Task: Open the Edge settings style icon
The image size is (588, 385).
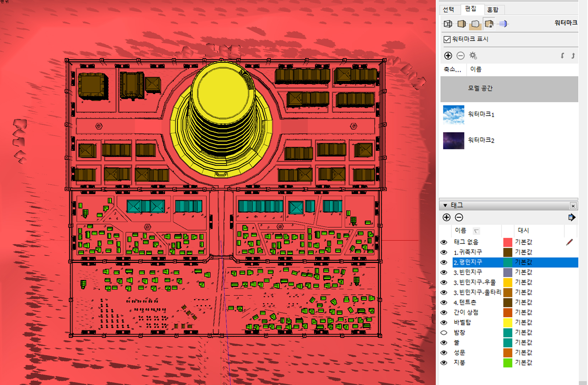Action: click(x=448, y=24)
